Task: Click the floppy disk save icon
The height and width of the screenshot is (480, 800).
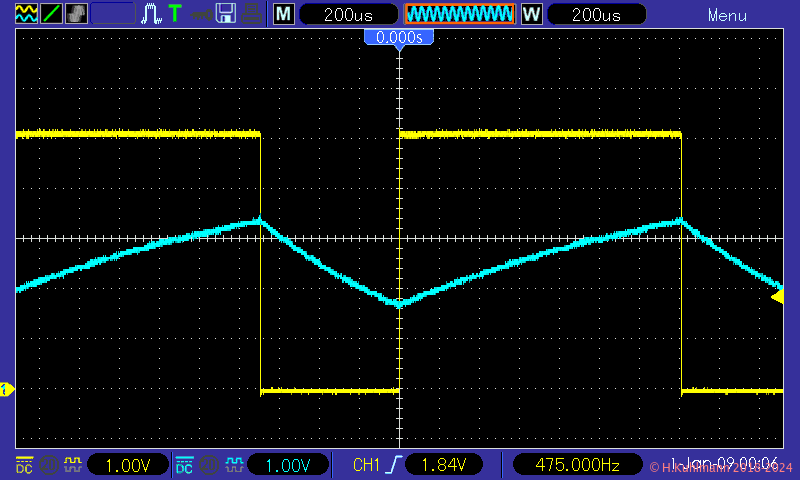Action: click(x=226, y=14)
